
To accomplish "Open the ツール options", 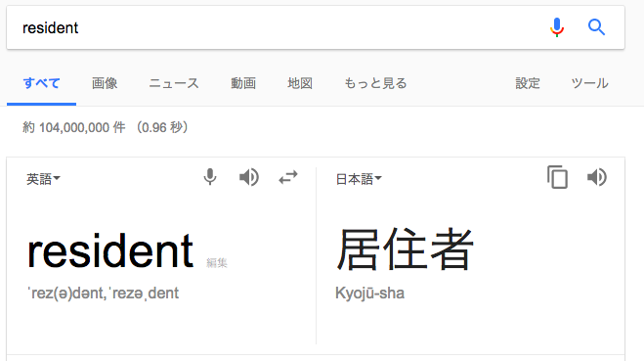I will pyautogui.click(x=590, y=83).
